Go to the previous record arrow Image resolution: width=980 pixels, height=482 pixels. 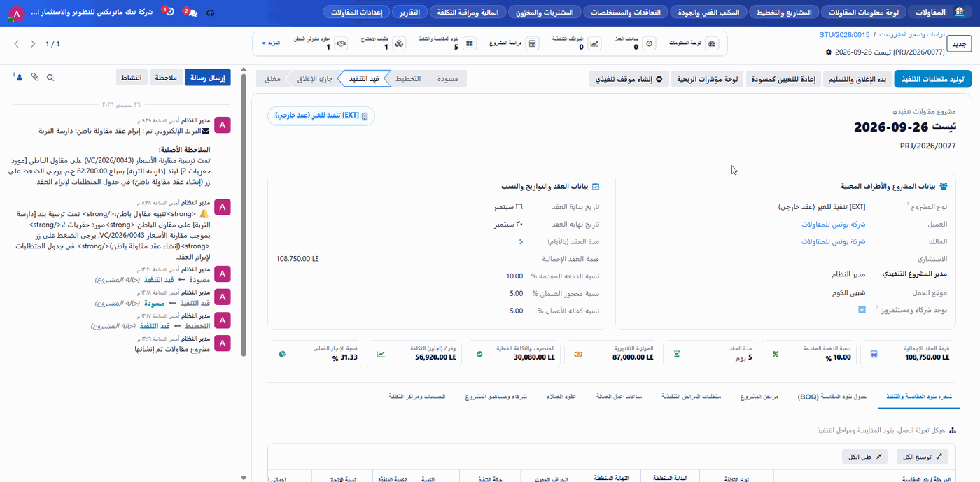click(x=32, y=44)
